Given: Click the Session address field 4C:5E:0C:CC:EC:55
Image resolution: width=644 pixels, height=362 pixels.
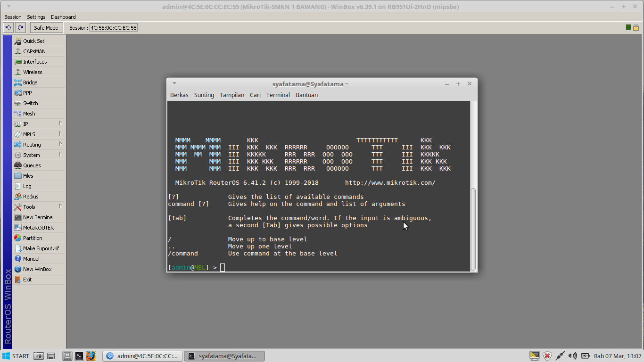Looking at the screenshot, I should click(x=114, y=28).
